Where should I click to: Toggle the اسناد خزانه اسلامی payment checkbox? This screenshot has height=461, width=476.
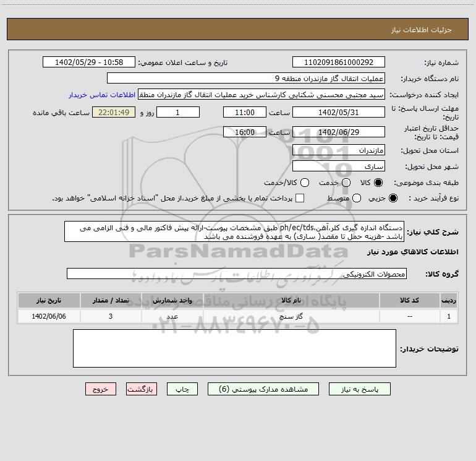pos(300,198)
